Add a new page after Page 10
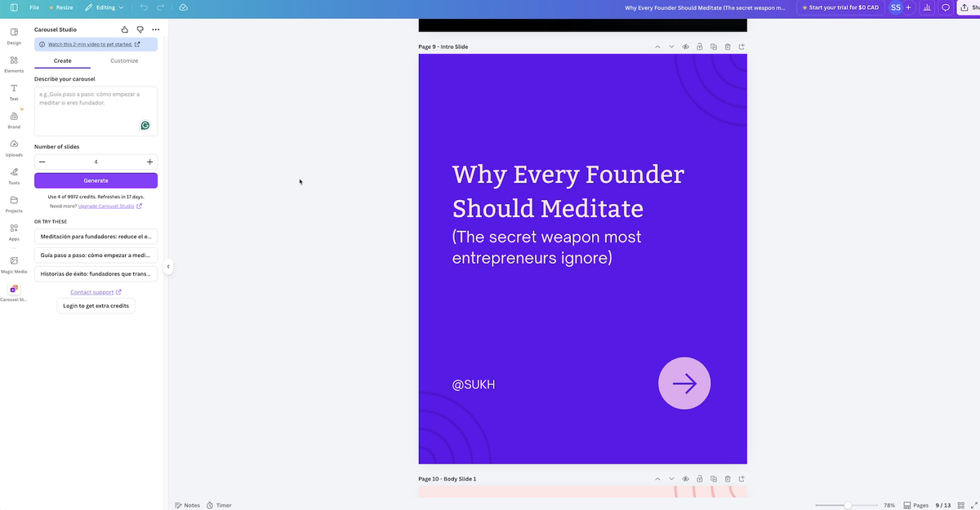 741,479
